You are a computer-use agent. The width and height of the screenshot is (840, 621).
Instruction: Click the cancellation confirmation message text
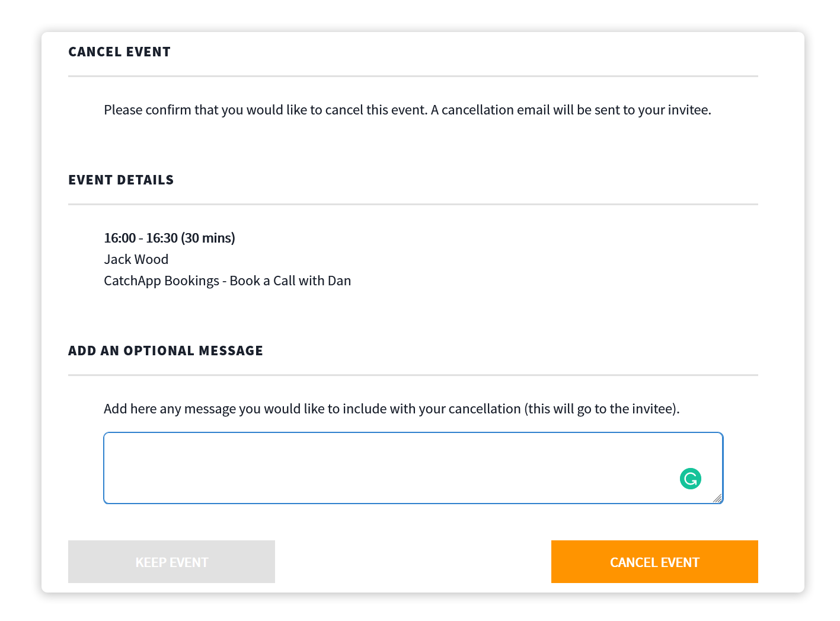coord(407,110)
